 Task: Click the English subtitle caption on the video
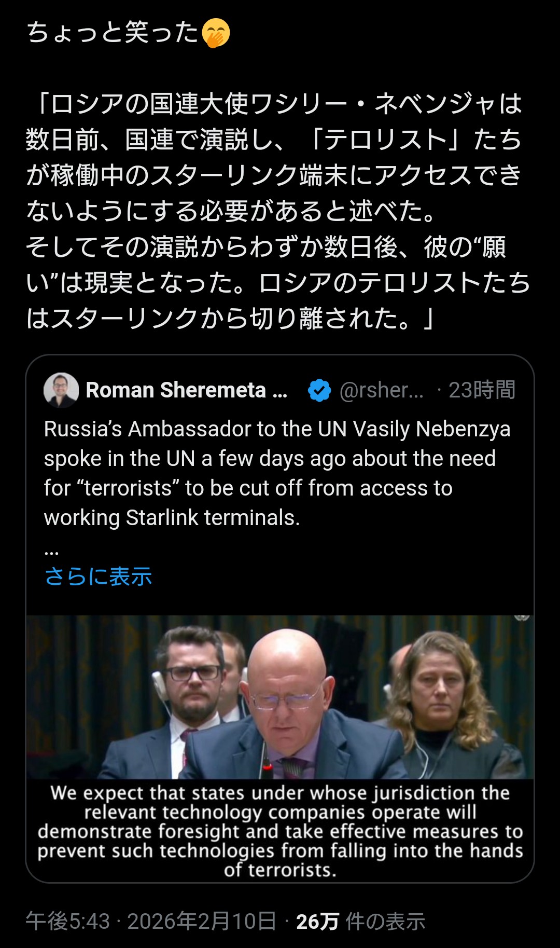(280, 831)
